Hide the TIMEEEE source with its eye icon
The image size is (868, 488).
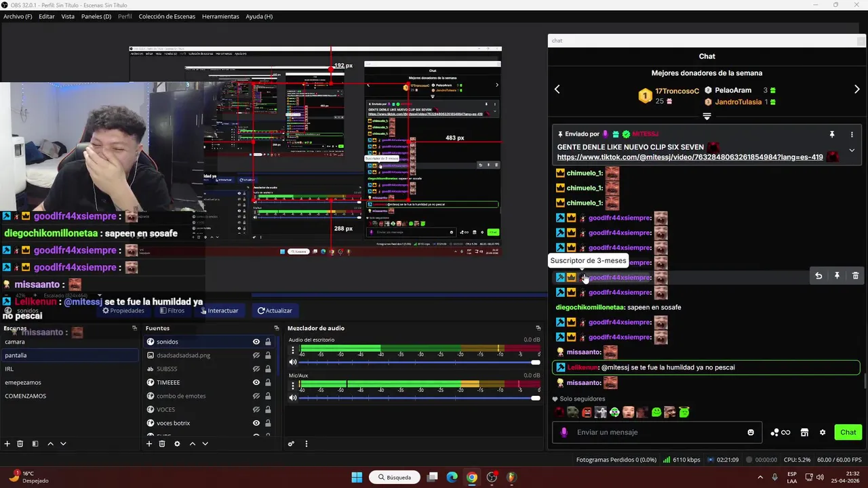(256, 382)
